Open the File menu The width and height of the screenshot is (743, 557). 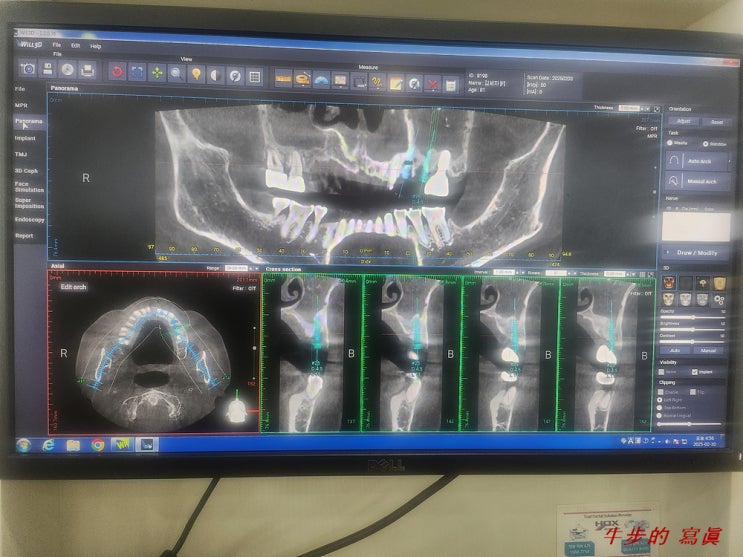click(57, 45)
